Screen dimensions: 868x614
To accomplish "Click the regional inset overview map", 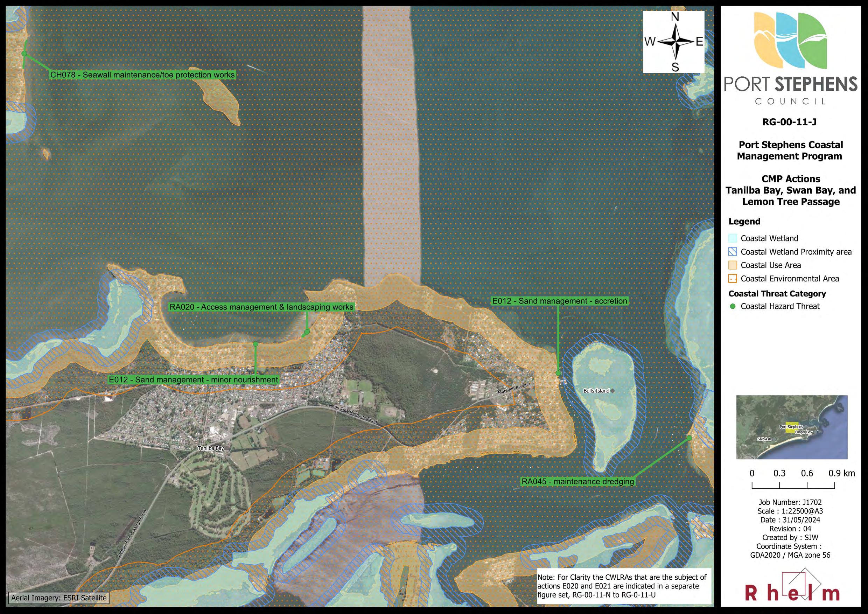I will pyautogui.click(x=792, y=427).
